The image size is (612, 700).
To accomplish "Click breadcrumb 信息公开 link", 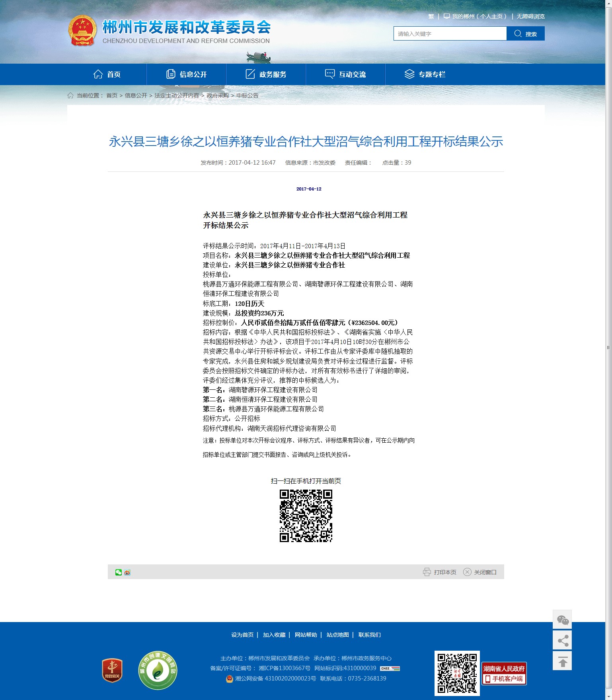I will pos(136,95).
